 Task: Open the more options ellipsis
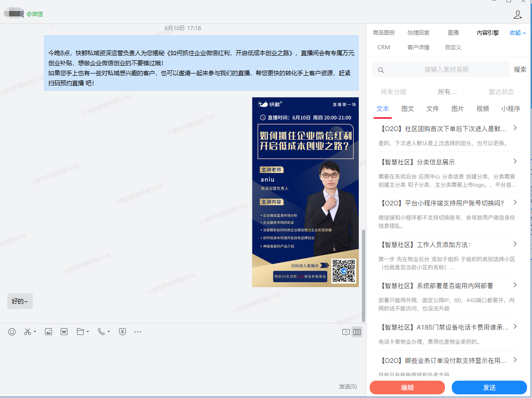(x=138, y=332)
